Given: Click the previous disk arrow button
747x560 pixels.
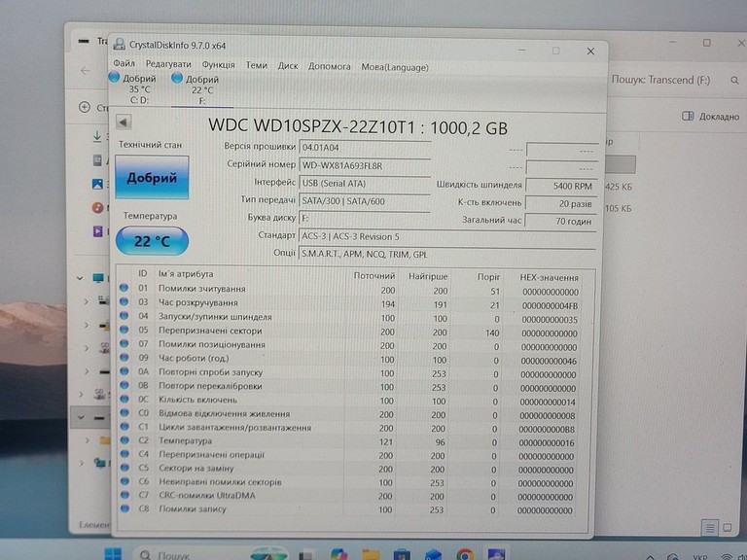Looking at the screenshot, I should pyautogui.click(x=124, y=122).
